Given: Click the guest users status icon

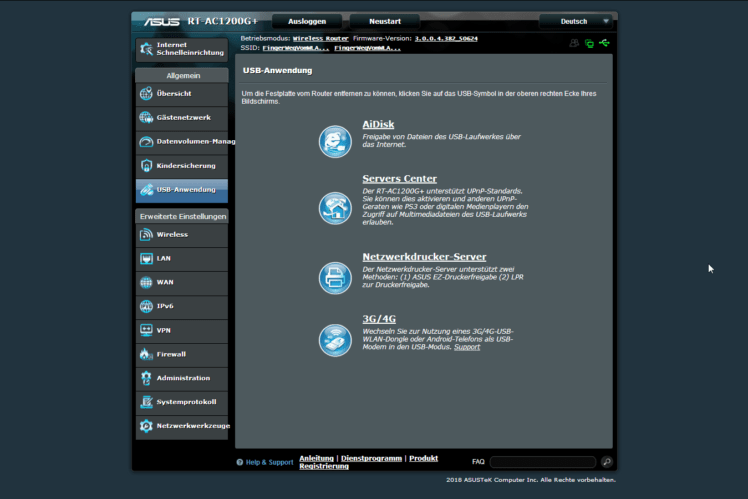Looking at the screenshot, I should [574, 43].
